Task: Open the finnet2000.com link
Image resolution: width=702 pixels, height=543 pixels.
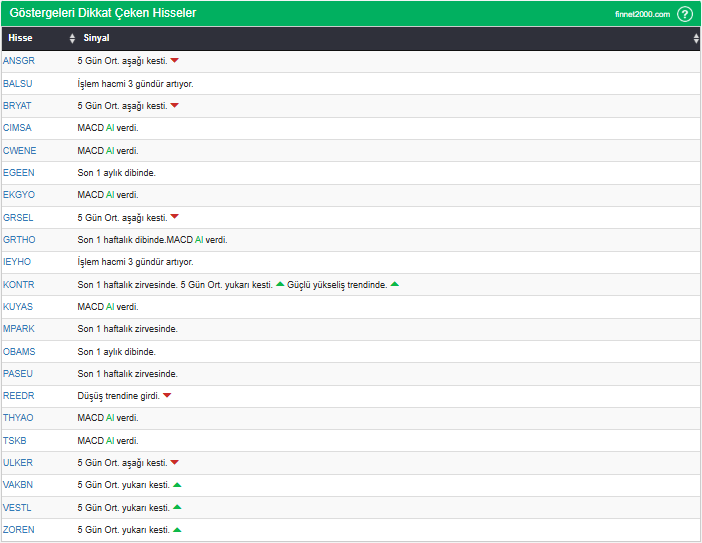Action: point(642,14)
